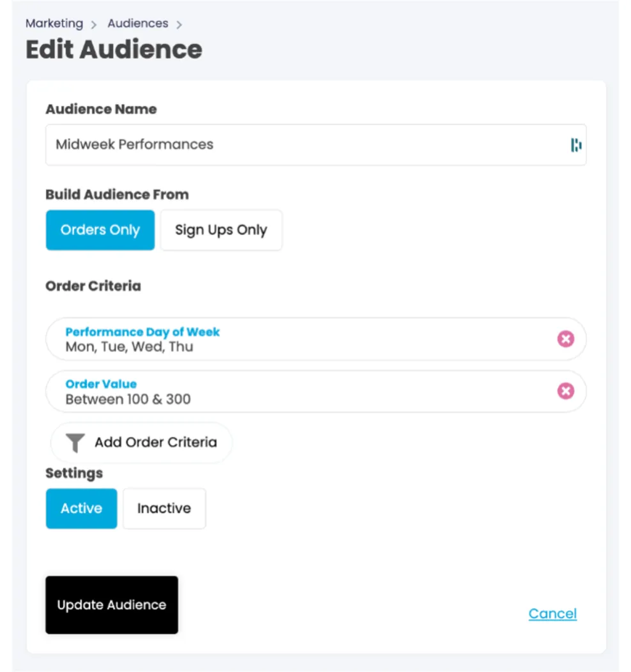Cancel editing this audience
The image size is (631, 672).
552,613
